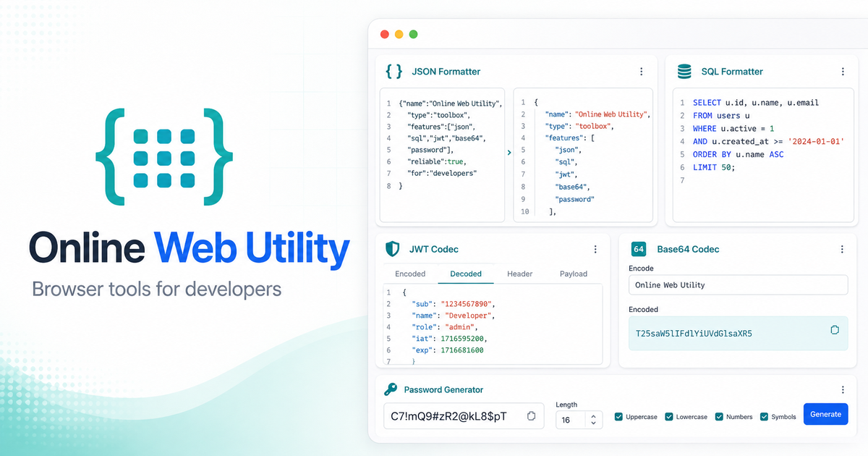Viewport: 868px width, 456px height.
Task: Click the 'SELECT u.id, u.name, u.email' line
Action: point(756,103)
